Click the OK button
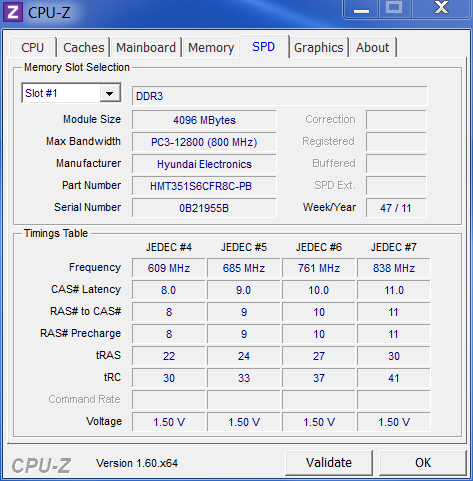The width and height of the screenshot is (473, 481). pyautogui.click(x=423, y=463)
